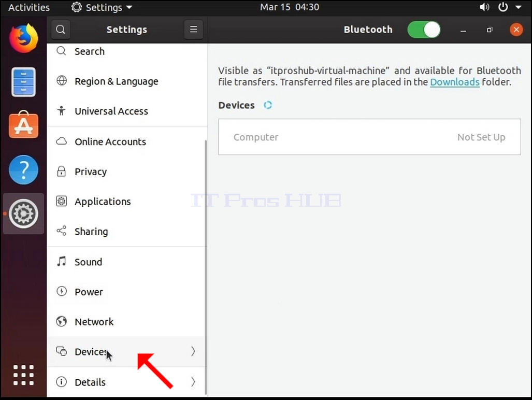Screen dimensions: 532x400
Task: Select Sound in the sidebar
Action: tap(127, 262)
